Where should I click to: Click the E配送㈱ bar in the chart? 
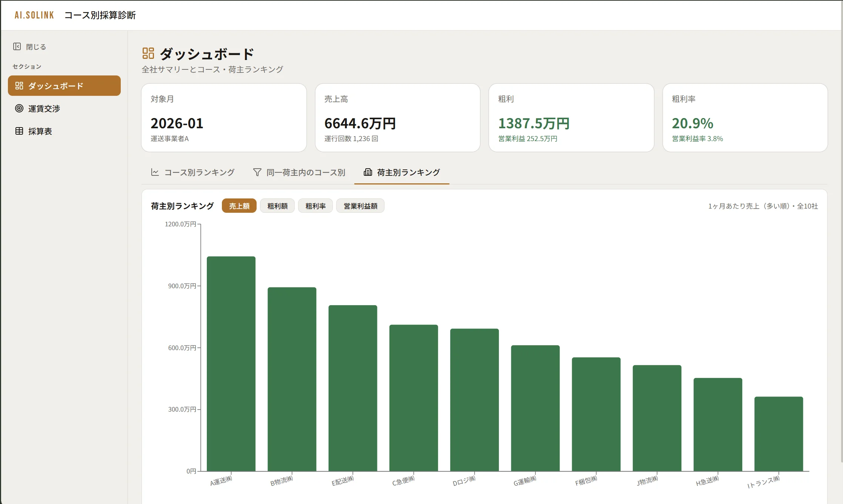tap(353, 388)
